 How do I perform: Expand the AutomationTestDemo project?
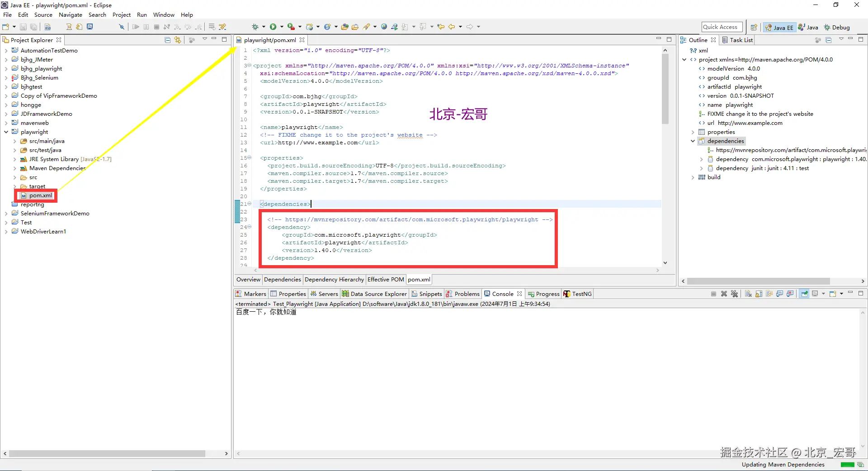(6, 51)
